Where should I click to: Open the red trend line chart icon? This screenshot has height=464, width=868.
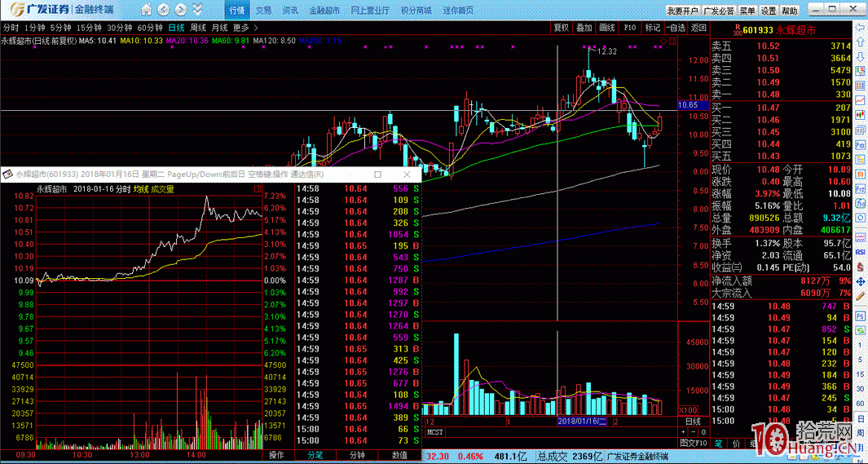pos(860,100)
